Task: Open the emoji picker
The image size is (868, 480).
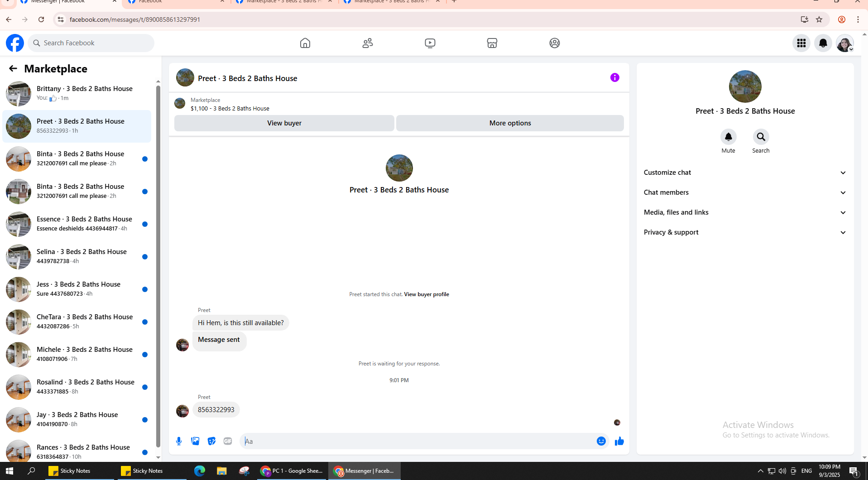Action: [x=601, y=441]
